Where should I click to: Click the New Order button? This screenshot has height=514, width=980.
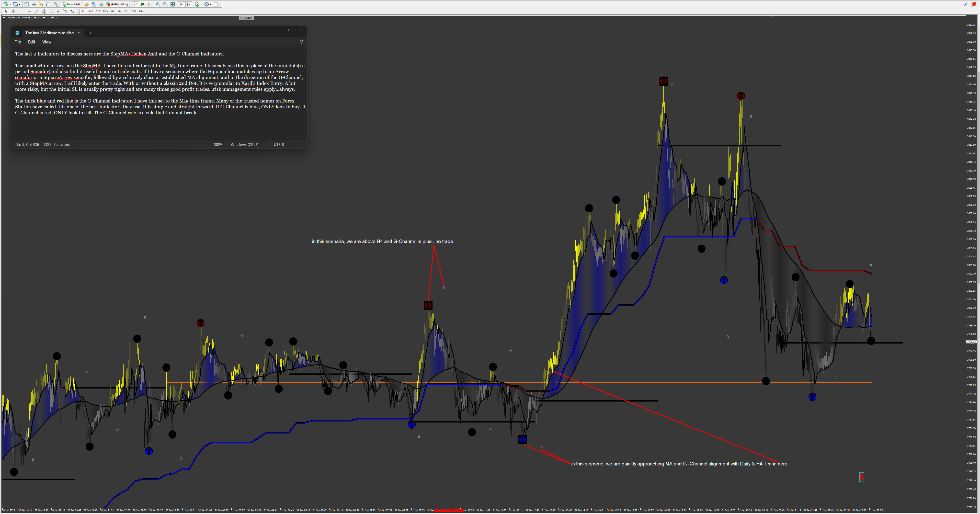coord(72,4)
